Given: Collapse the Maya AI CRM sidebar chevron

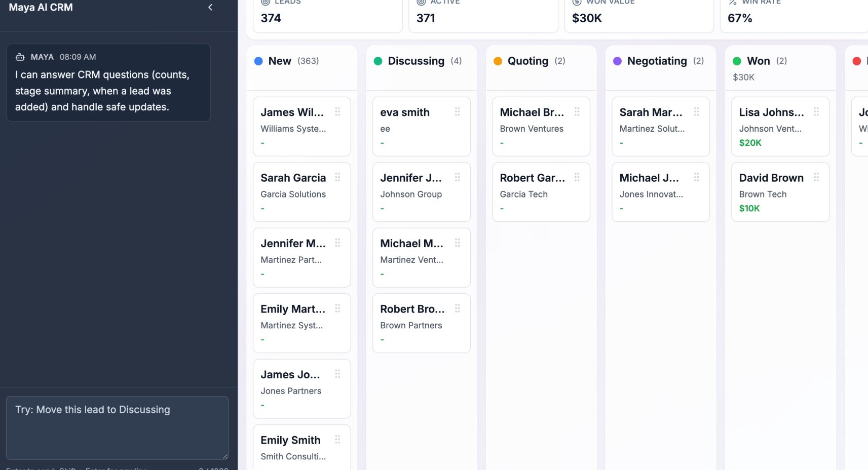Looking at the screenshot, I should coord(210,8).
